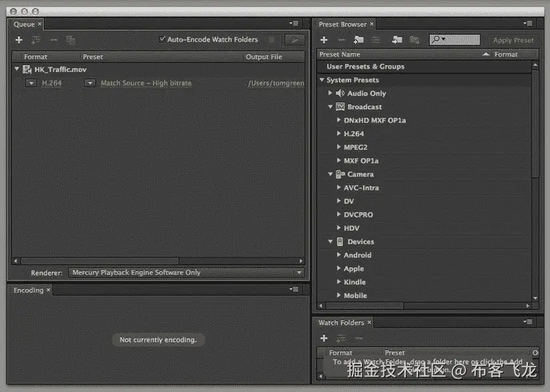
Task: Open H.264 format dropdown arrow
Action: coord(31,83)
